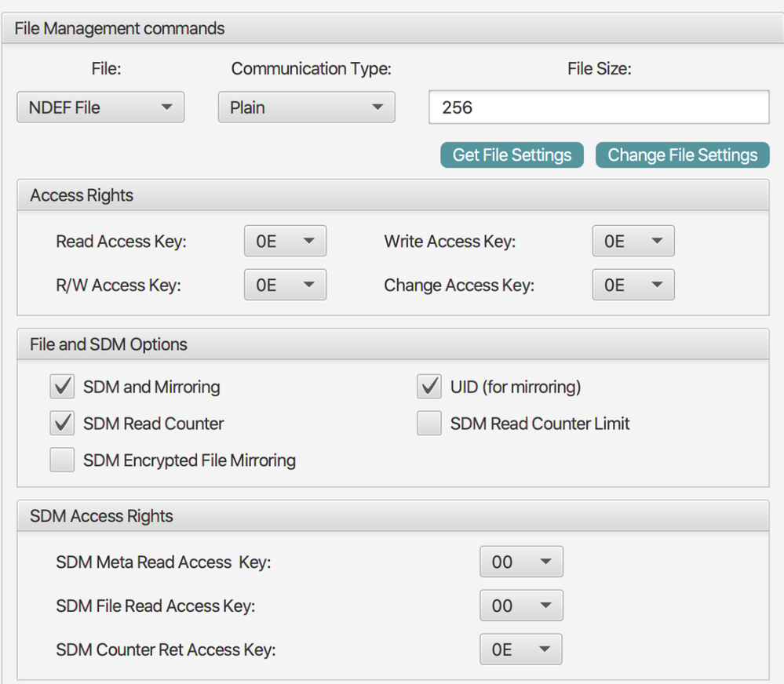Toggle the SDM Read Counter checkbox
The height and width of the screenshot is (684, 784).
point(62,424)
